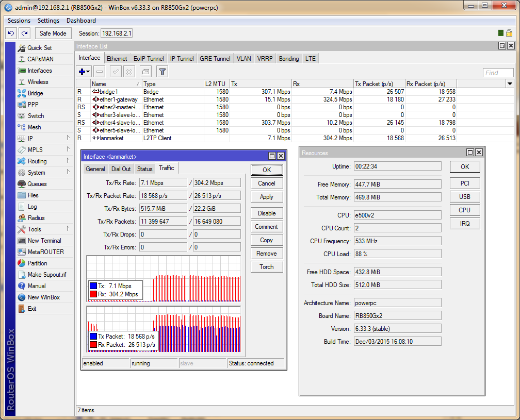Viewport: 520px width, 420px height.
Task: Click the remove (minus) icon in Interface List
Action: (99, 72)
